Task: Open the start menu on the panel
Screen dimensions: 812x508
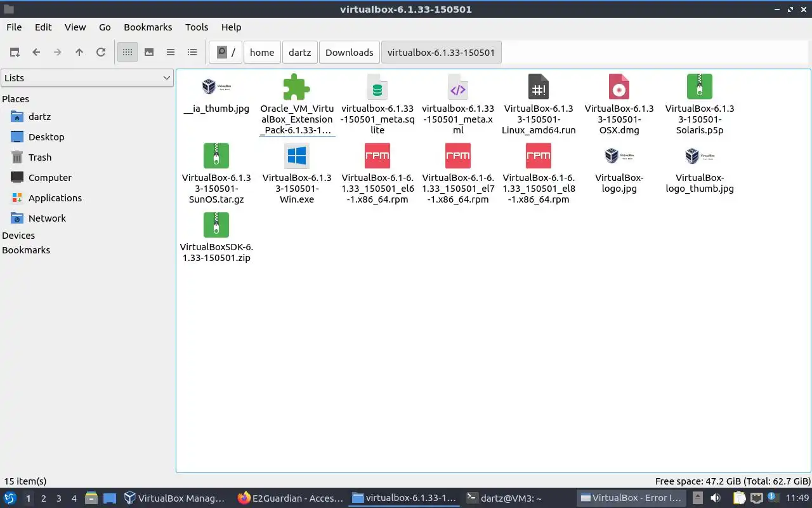Action: [x=10, y=498]
